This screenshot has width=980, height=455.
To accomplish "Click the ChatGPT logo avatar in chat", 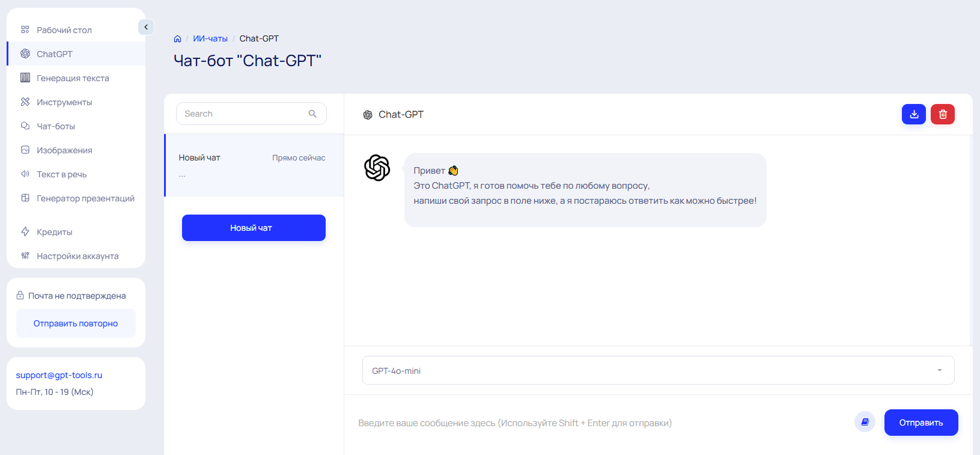I will pos(377,168).
